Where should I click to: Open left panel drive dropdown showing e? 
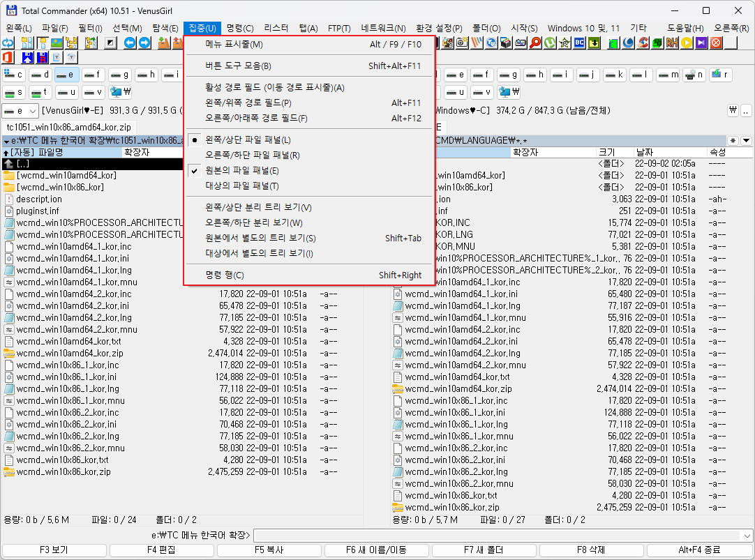coord(20,111)
